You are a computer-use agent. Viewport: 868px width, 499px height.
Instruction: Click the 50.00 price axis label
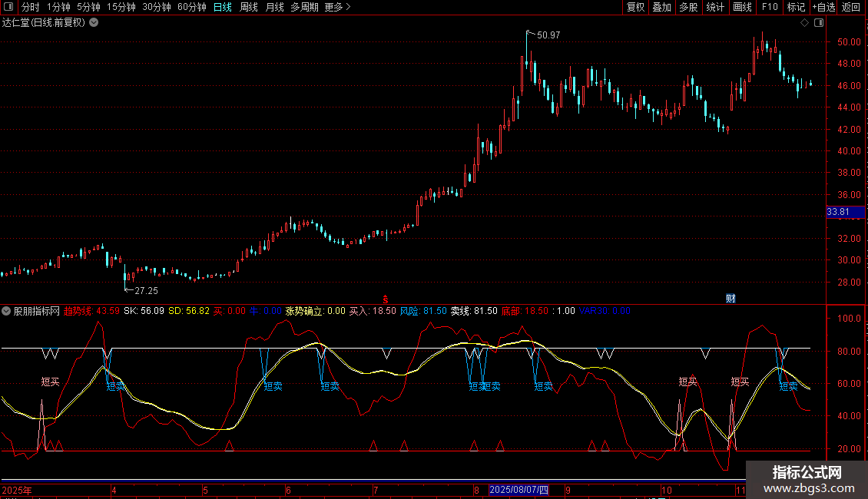pyautogui.click(x=849, y=42)
